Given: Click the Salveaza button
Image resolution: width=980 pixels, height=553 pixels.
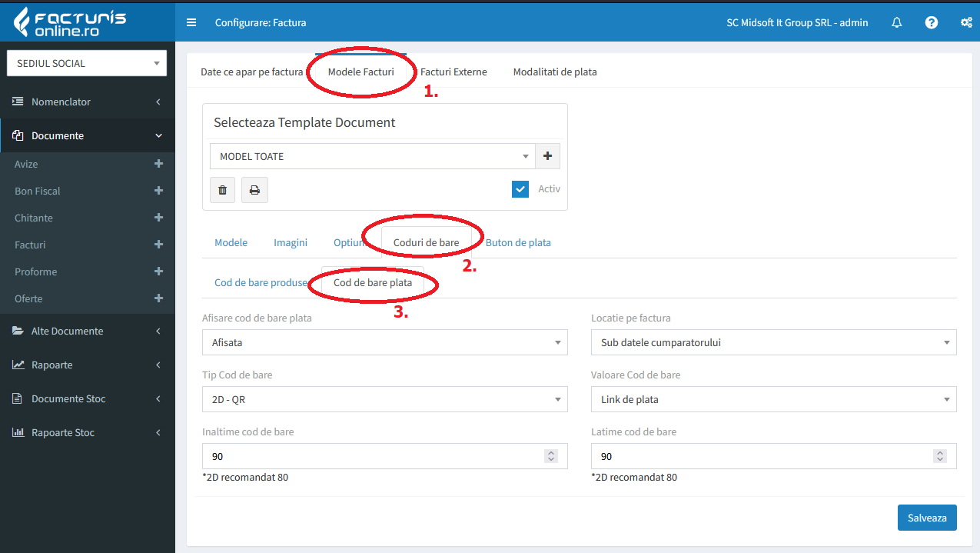Looking at the screenshot, I should [927, 518].
